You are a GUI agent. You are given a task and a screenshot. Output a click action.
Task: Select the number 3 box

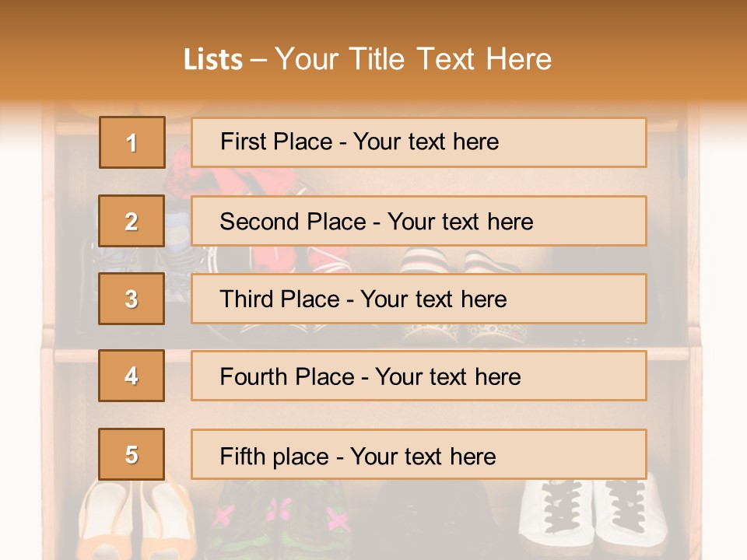[132, 299]
